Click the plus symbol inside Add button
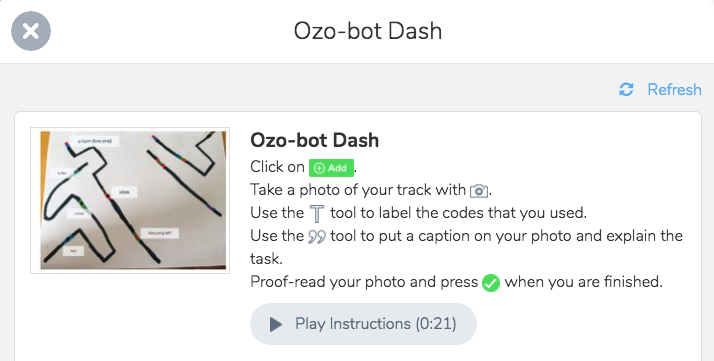 [x=320, y=168]
